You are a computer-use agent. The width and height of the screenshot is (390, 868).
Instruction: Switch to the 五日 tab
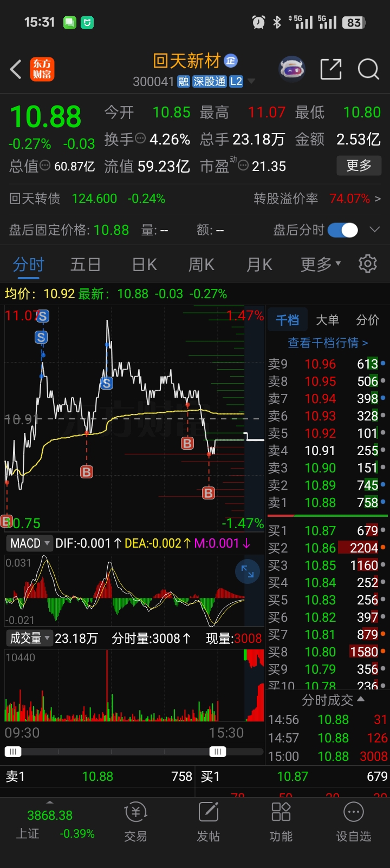tap(86, 264)
